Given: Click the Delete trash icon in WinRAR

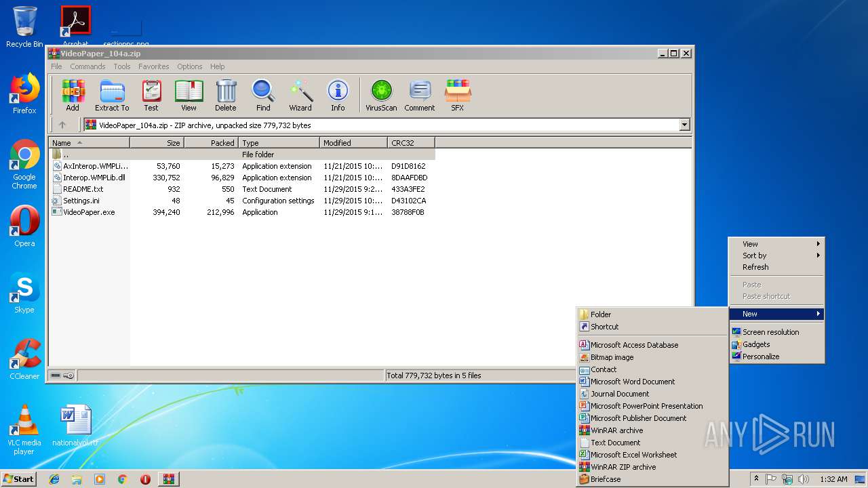Looking at the screenshot, I should (x=226, y=96).
